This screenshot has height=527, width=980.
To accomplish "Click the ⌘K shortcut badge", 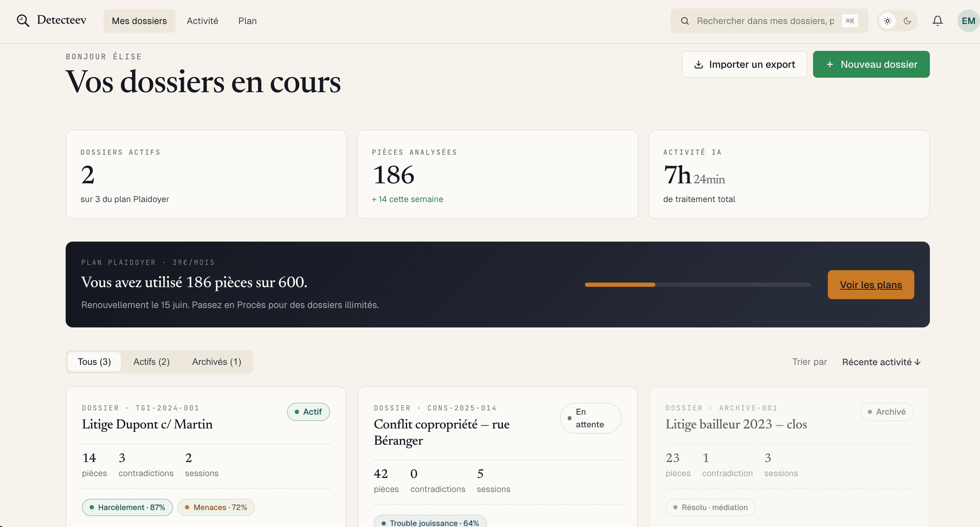I will (x=850, y=21).
